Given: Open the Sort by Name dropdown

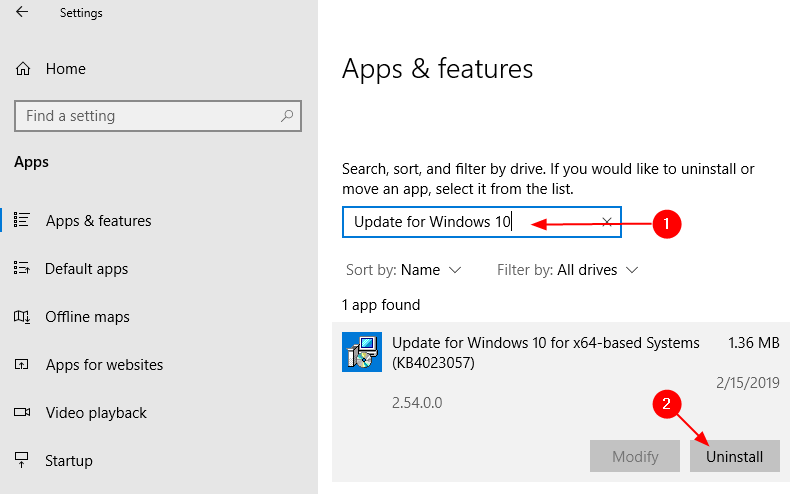Looking at the screenshot, I should click(403, 270).
